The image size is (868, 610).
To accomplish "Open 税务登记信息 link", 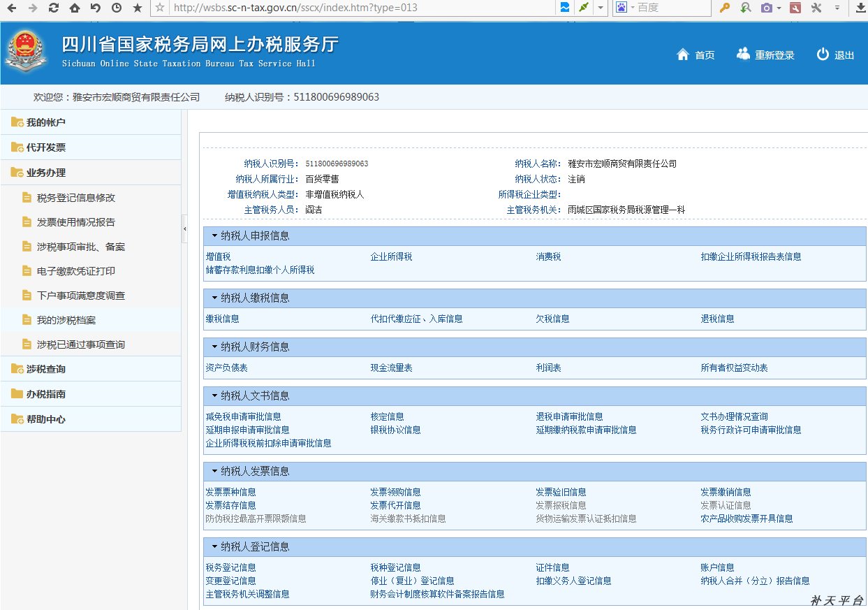I will 230,567.
